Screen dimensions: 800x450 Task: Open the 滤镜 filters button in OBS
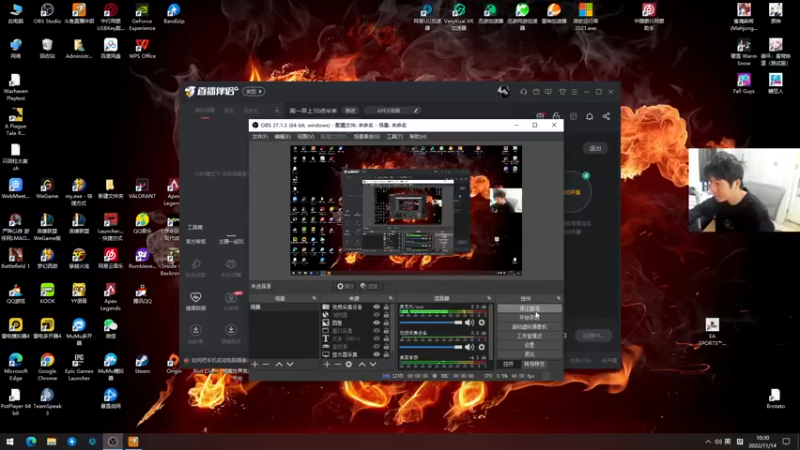[x=369, y=287]
